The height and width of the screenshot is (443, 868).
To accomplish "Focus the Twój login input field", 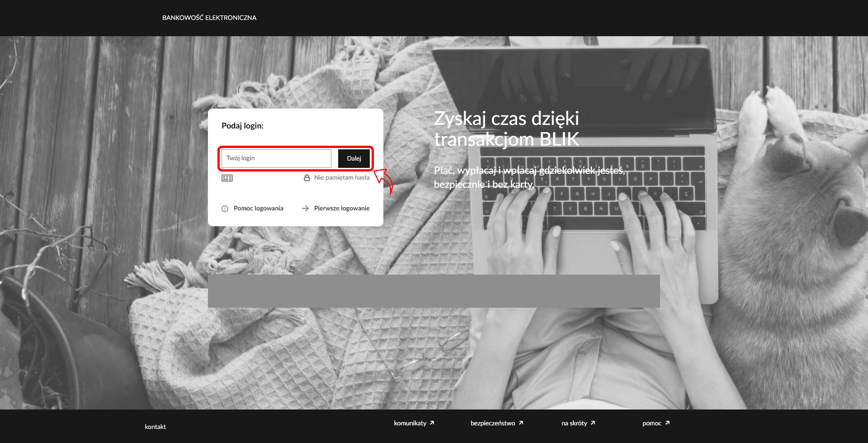I will pyautogui.click(x=276, y=158).
